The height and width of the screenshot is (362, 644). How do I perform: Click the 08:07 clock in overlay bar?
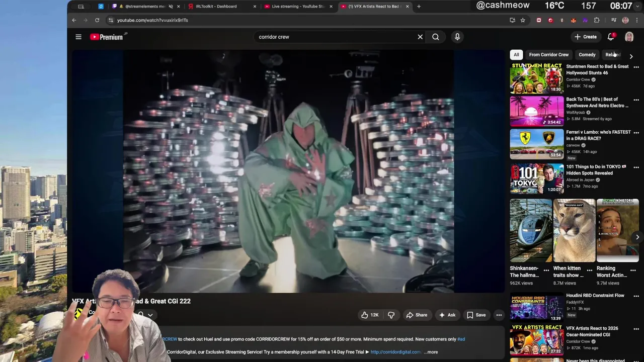(x=621, y=6)
